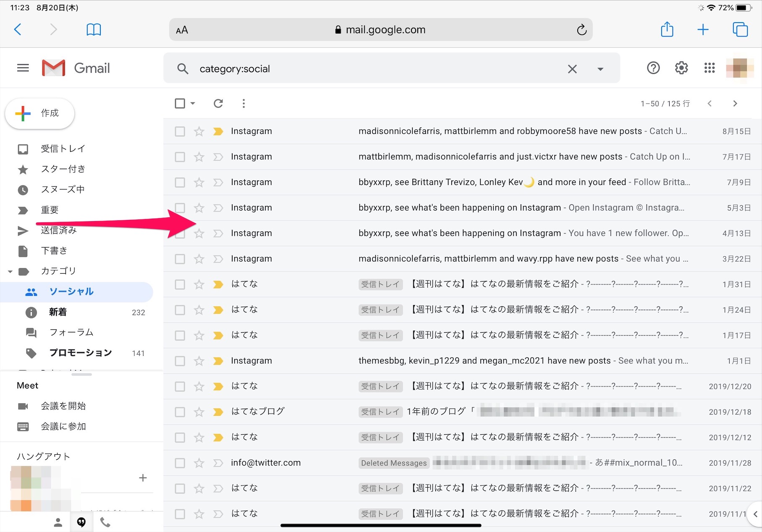Viewport: 762px width, 532px height.
Task: Select checkbox for 7月17日 Instagram email
Action: pyautogui.click(x=180, y=157)
